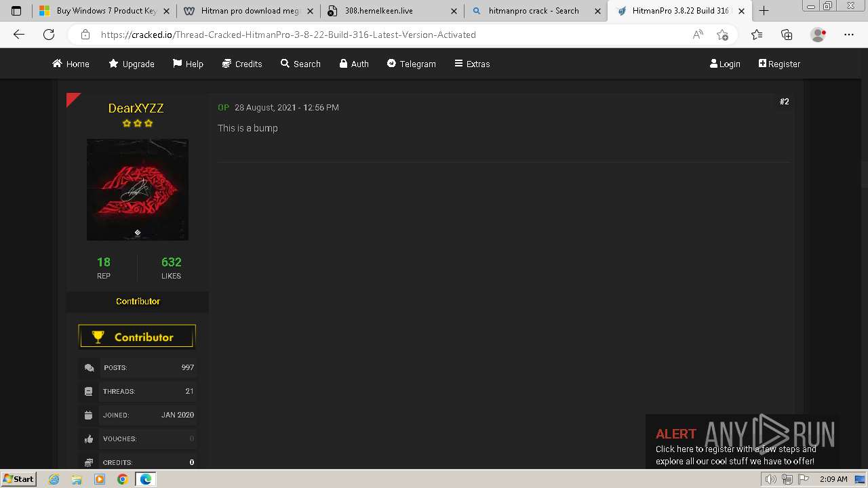Open the site Search menu item

[300, 64]
